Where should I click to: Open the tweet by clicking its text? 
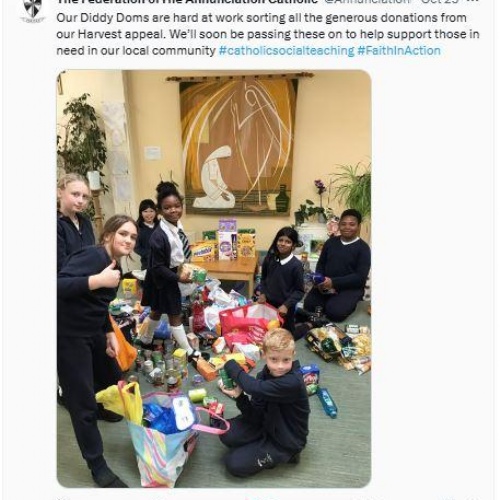tap(268, 34)
